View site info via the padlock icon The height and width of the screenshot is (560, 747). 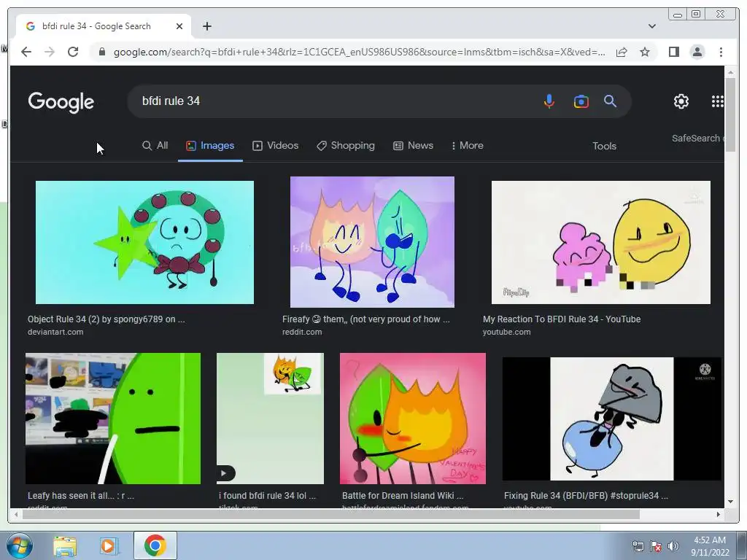point(102,52)
